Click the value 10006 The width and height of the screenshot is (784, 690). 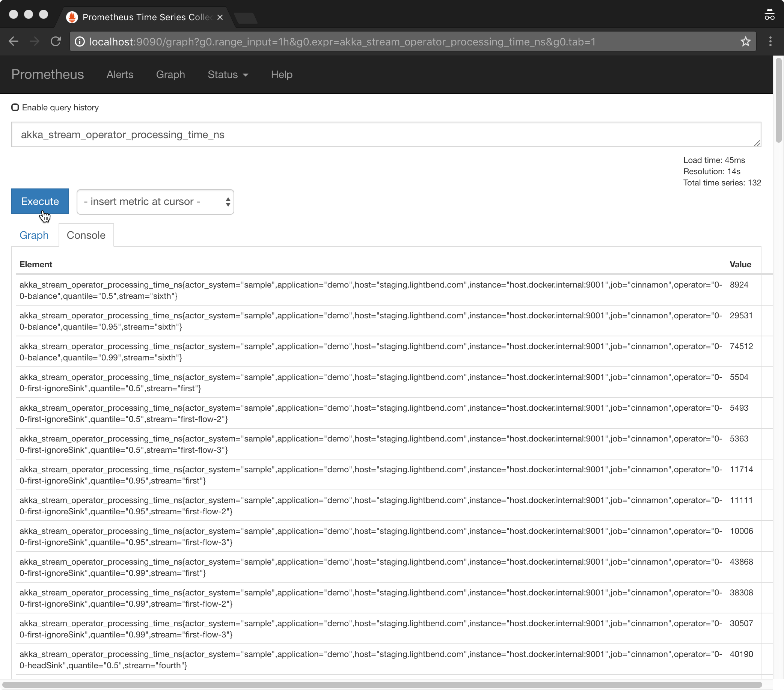(741, 531)
